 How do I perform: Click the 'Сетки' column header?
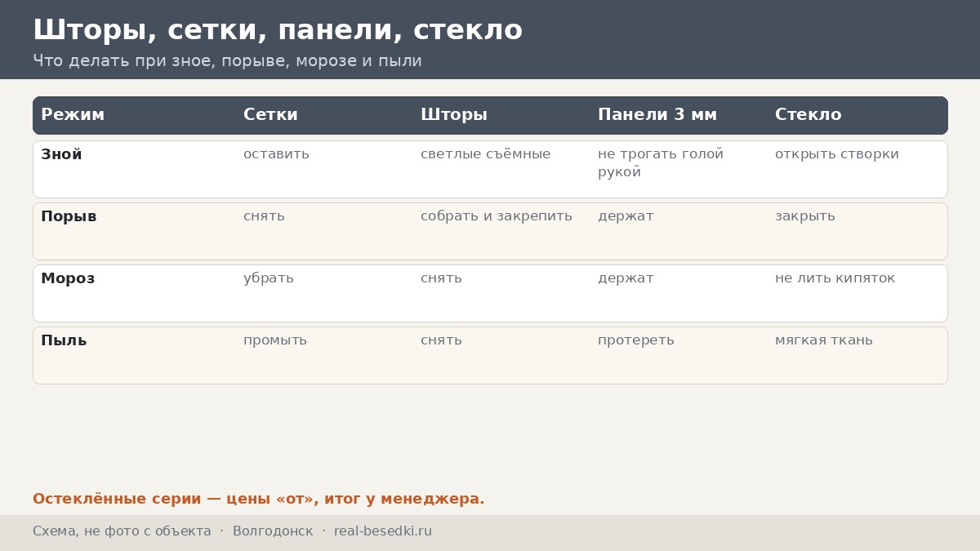point(270,115)
